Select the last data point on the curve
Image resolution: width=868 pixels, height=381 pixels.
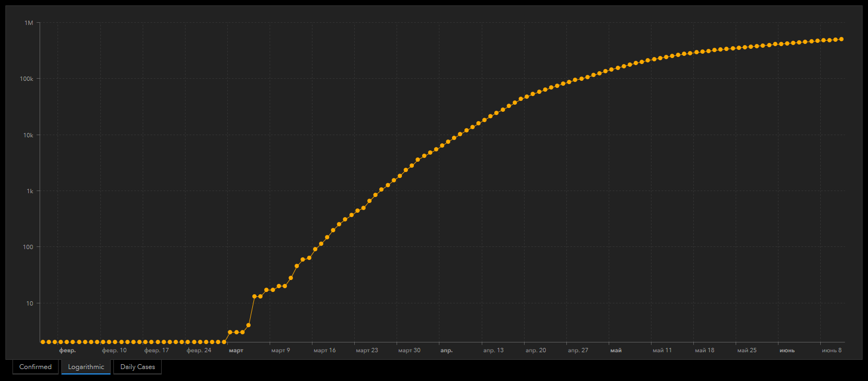[x=841, y=39]
